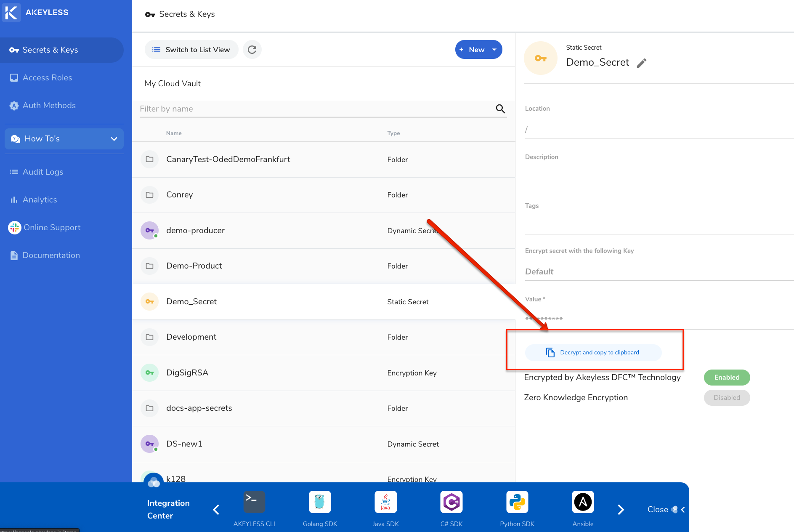
Task: Click demo-producer dynamic secret key icon
Action: pos(149,231)
